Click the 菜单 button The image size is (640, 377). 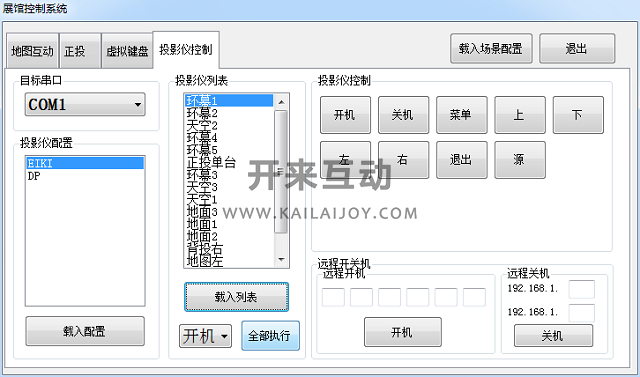[462, 115]
